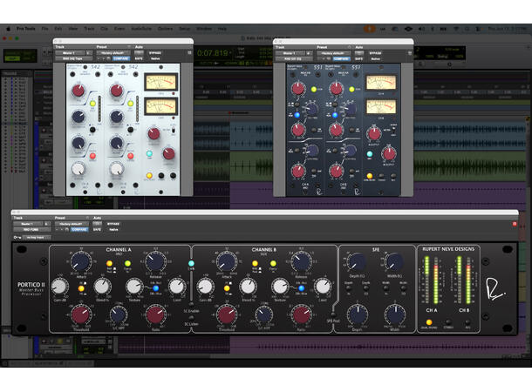Click the Channel A Release knob in Portico II
Image resolution: width=532 pixels, height=392 pixels.
coord(156,262)
